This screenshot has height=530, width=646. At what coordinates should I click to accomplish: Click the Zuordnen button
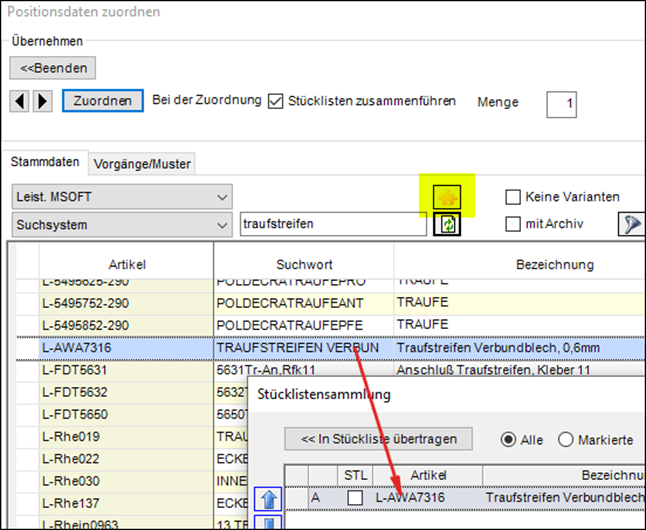coord(102,101)
